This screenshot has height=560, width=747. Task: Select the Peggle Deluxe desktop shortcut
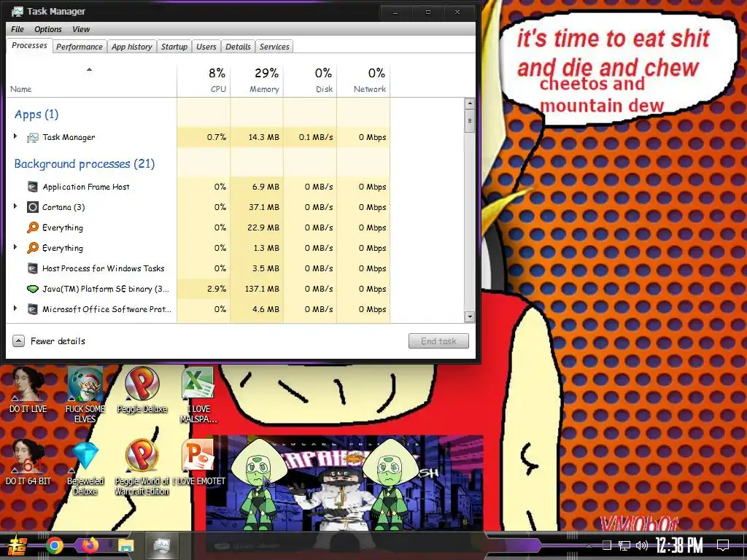pos(142,391)
